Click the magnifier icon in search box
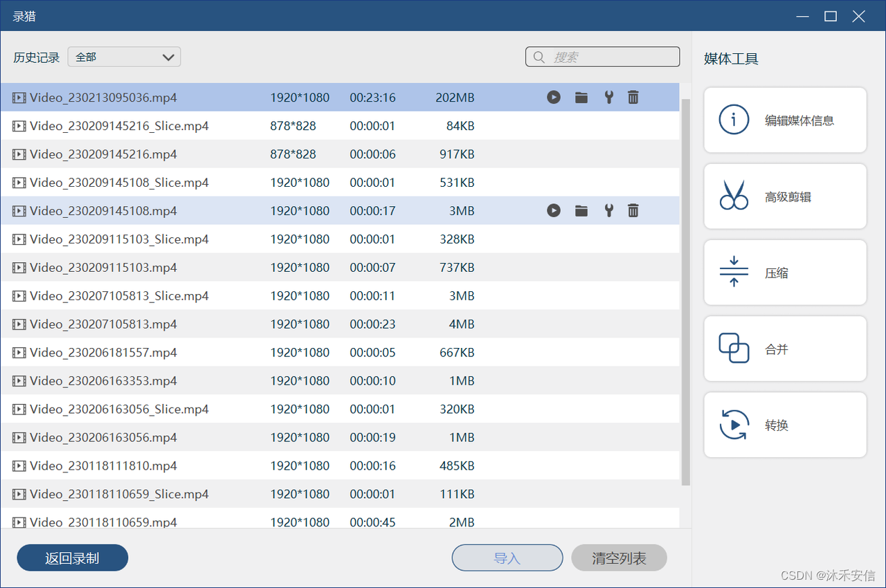This screenshot has height=588, width=886. [539, 57]
